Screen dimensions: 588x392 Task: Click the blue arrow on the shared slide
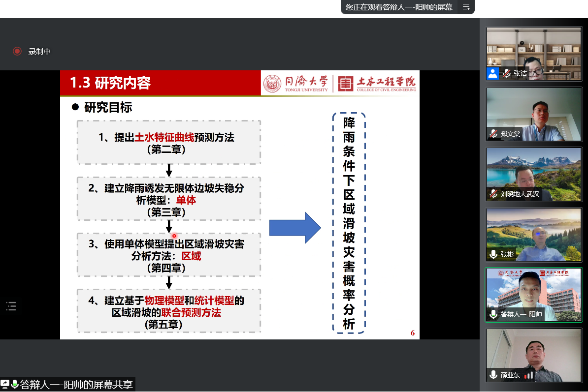(294, 228)
